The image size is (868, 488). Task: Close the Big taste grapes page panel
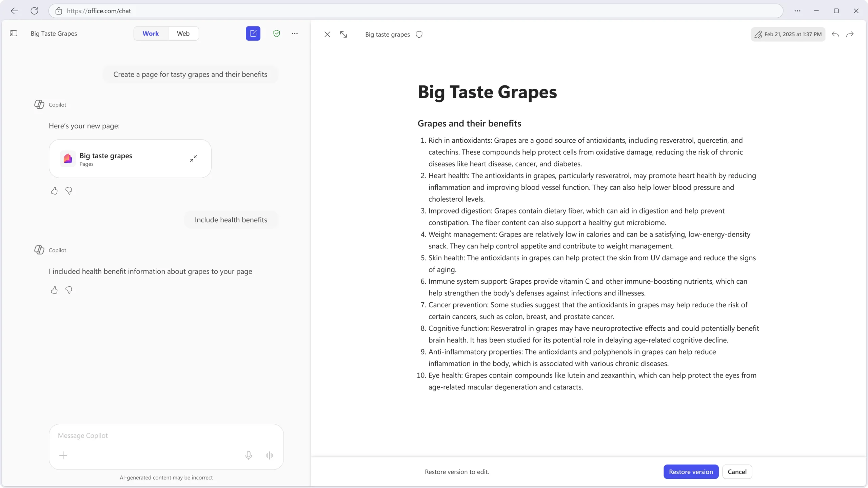[x=327, y=35]
